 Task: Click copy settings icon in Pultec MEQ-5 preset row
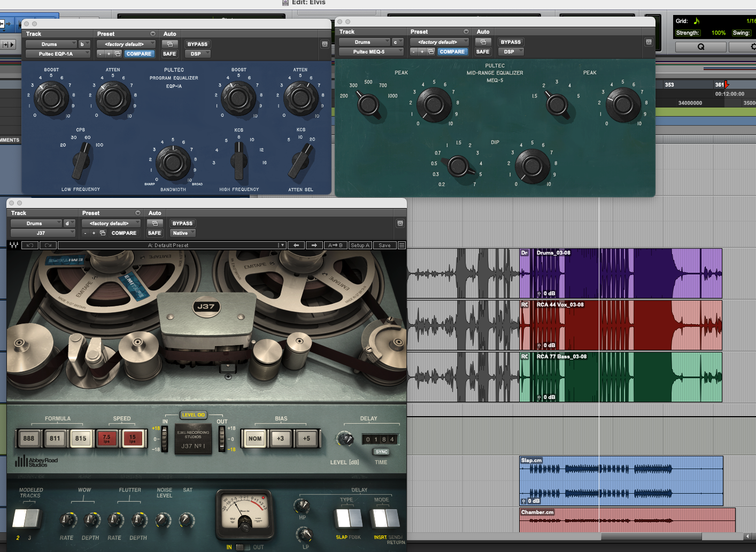click(x=431, y=51)
